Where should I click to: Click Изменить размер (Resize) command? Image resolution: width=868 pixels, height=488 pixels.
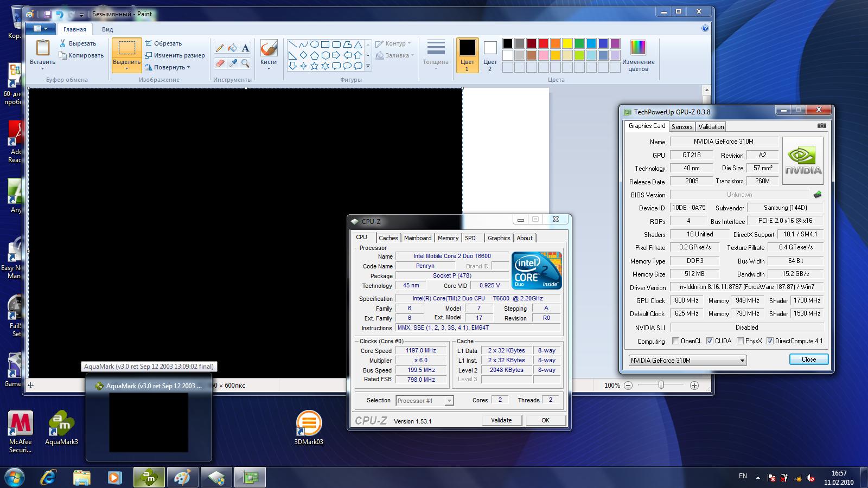coord(175,55)
